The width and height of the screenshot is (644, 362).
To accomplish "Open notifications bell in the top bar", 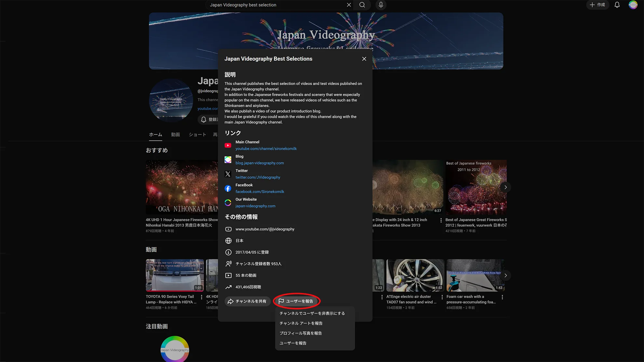I will pyautogui.click(x=617, y=5).
